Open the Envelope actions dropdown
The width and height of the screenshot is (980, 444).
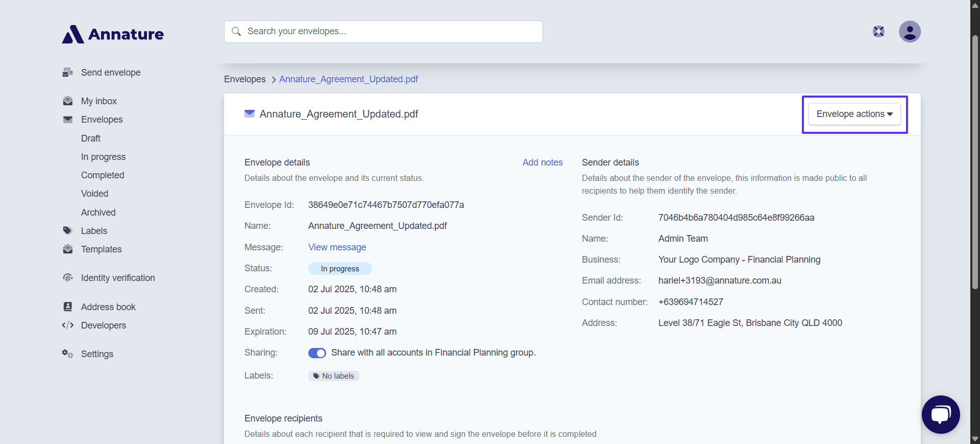pos(854,114)
